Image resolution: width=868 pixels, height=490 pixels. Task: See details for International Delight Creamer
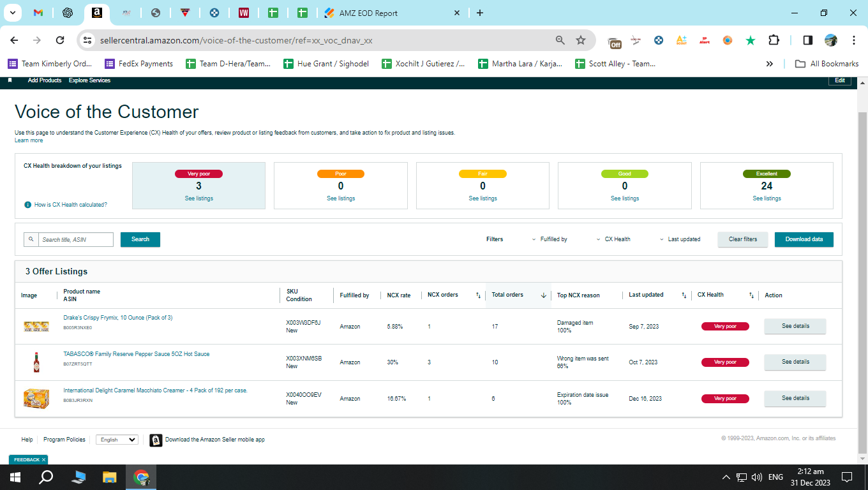[795, 398]
